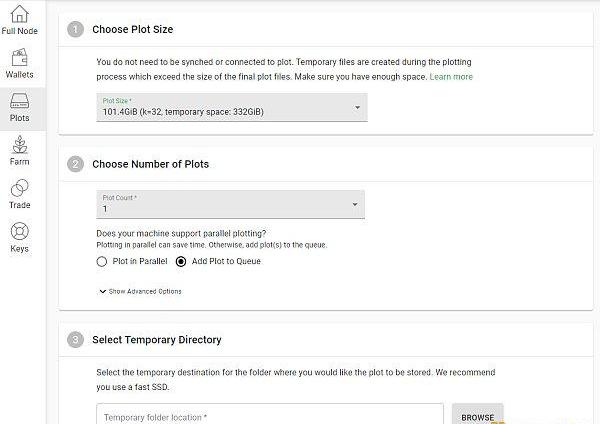Click the BROWSE button
The image size is (600, 424).
[478, 416]
